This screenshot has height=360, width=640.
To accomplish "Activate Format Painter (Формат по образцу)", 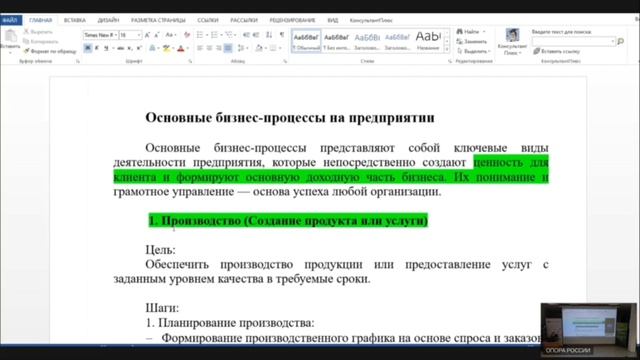I will pyautogui.click(x=50, y=51).
